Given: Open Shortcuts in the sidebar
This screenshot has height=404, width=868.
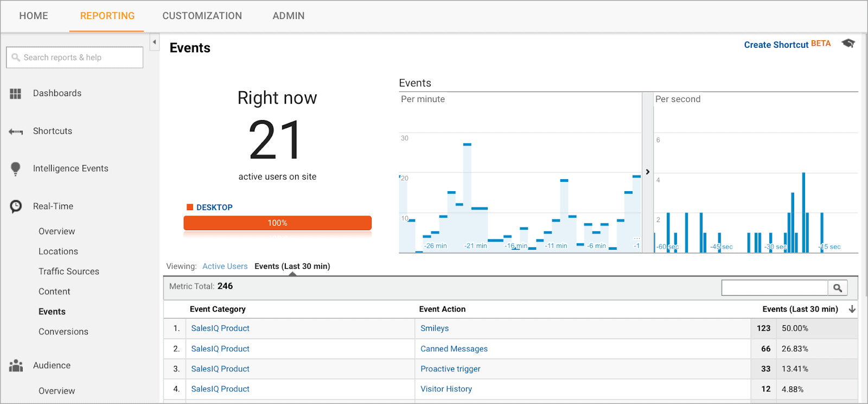Looking at the screenshot, I should click(x=53, y=131).
